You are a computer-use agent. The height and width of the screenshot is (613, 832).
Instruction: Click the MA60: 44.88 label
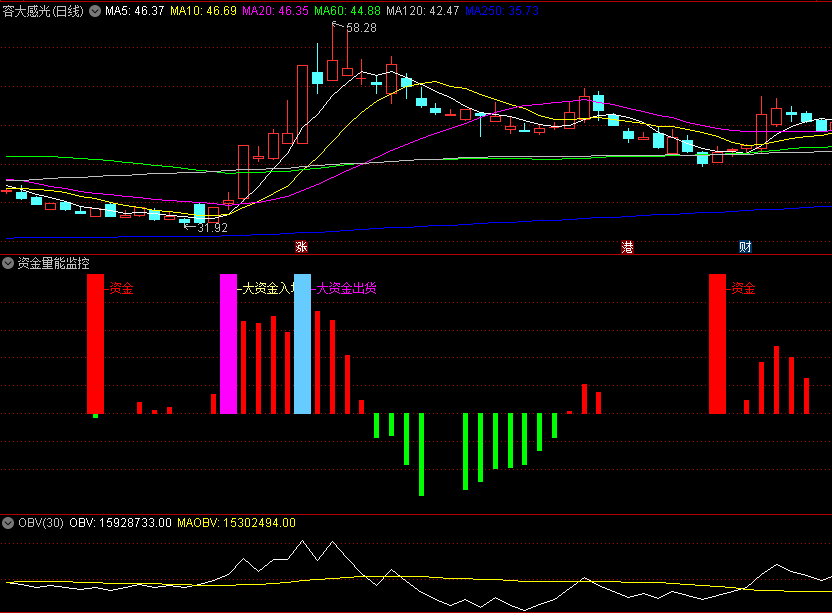pos(348,11)
